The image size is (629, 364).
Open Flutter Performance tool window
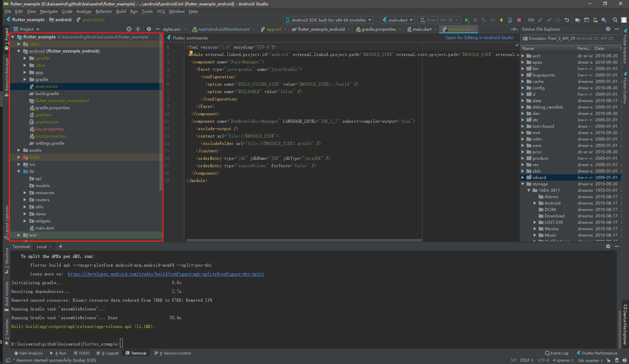(597, 353)
